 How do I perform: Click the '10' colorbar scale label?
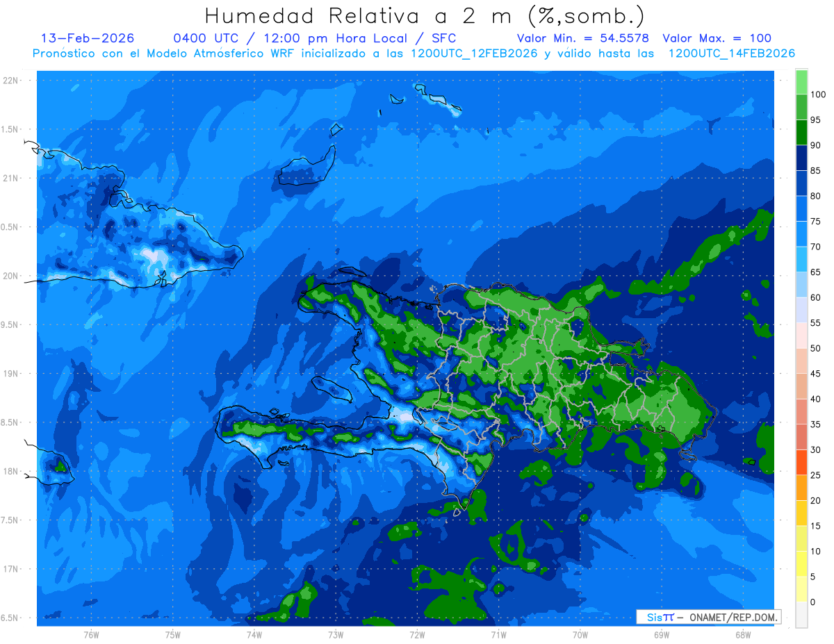tap(816, 551)
